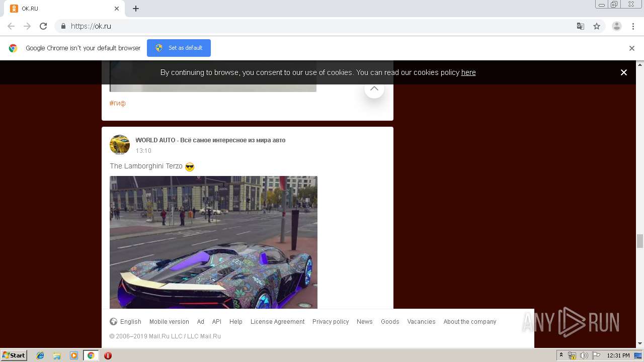644x362 pixels.
Task: Open the #гиф hashtag link
Action: pos(118,103)
